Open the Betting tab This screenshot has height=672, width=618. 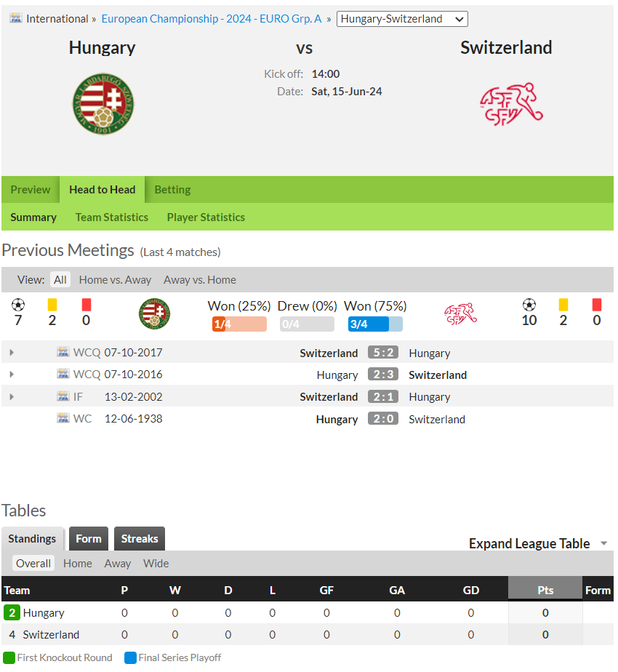(172, 189)
